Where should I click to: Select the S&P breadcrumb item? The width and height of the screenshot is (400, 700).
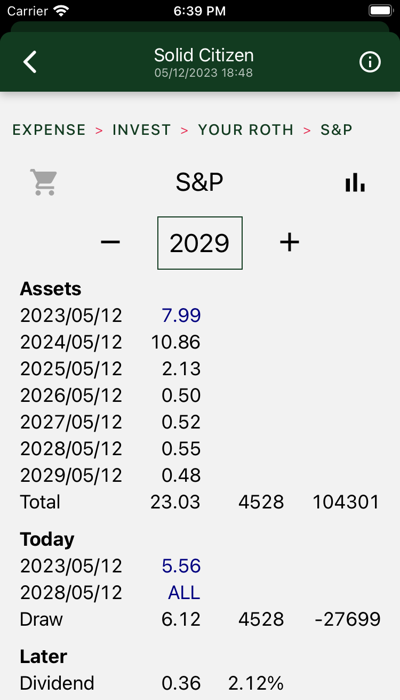click(x=336, y=130)
